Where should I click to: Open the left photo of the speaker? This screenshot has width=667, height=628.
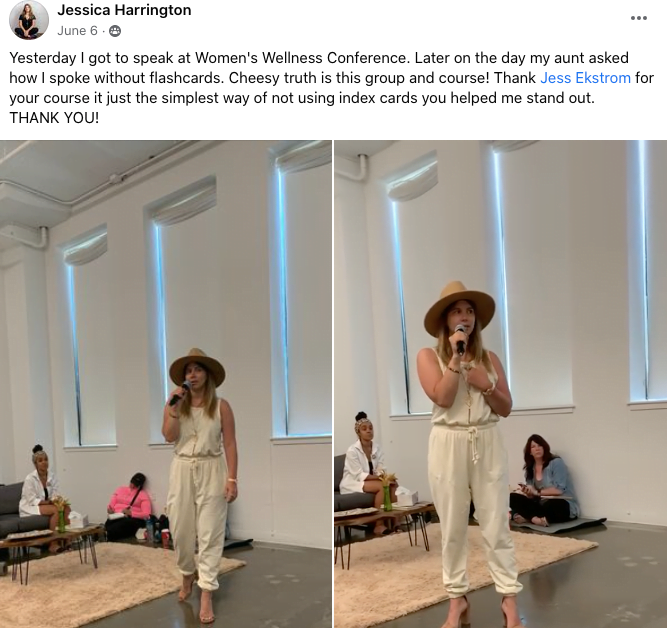[165, 384]
